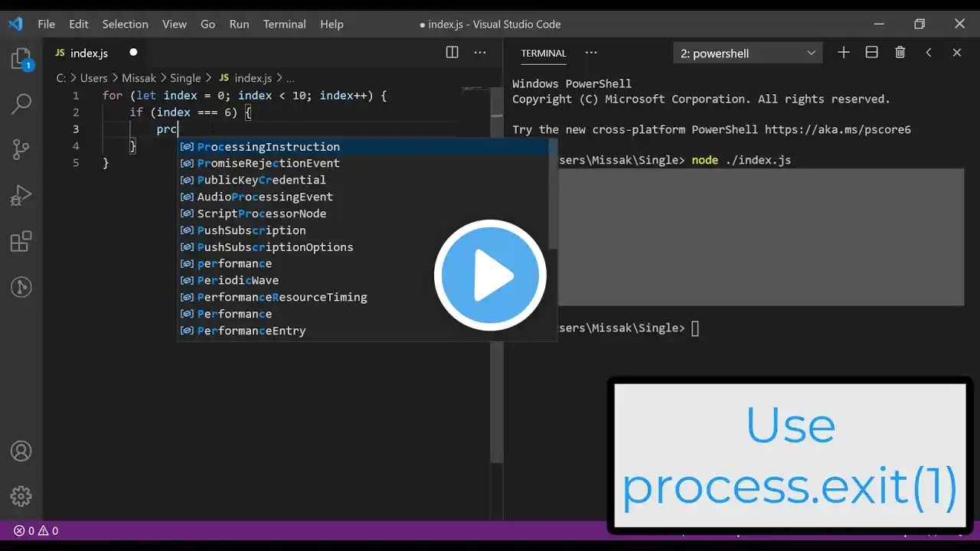Close the terminal panel
The height and width of the screenshot is (551, 980).
pyautogui.click(x=957, y=53)
